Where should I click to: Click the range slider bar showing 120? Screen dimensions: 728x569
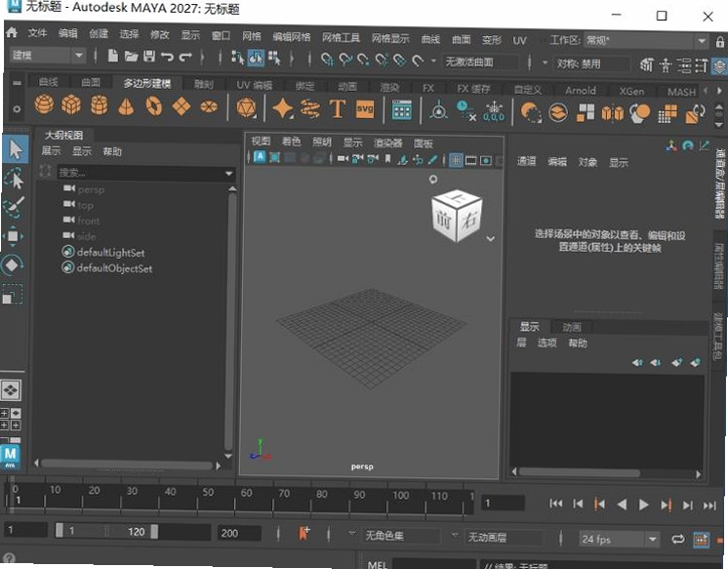click(x=107, y=531)
